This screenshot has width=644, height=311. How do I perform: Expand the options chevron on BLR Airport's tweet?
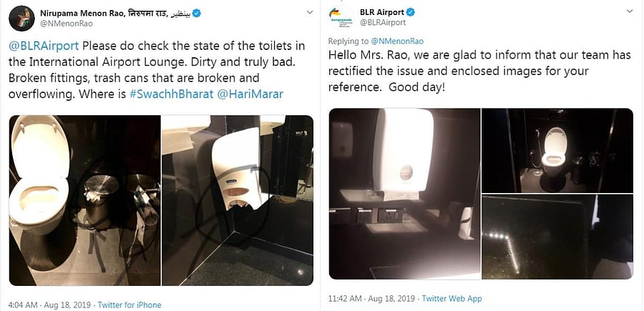point(628,11)
